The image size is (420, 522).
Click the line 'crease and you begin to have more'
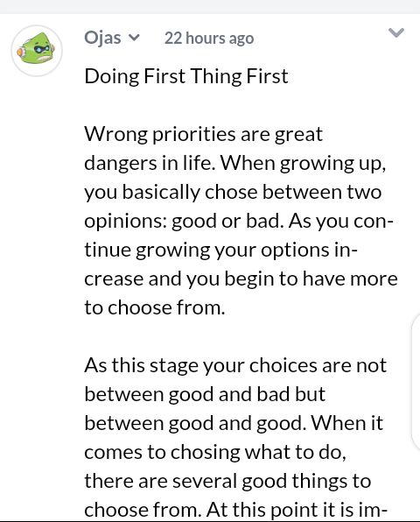coord(241,279)
